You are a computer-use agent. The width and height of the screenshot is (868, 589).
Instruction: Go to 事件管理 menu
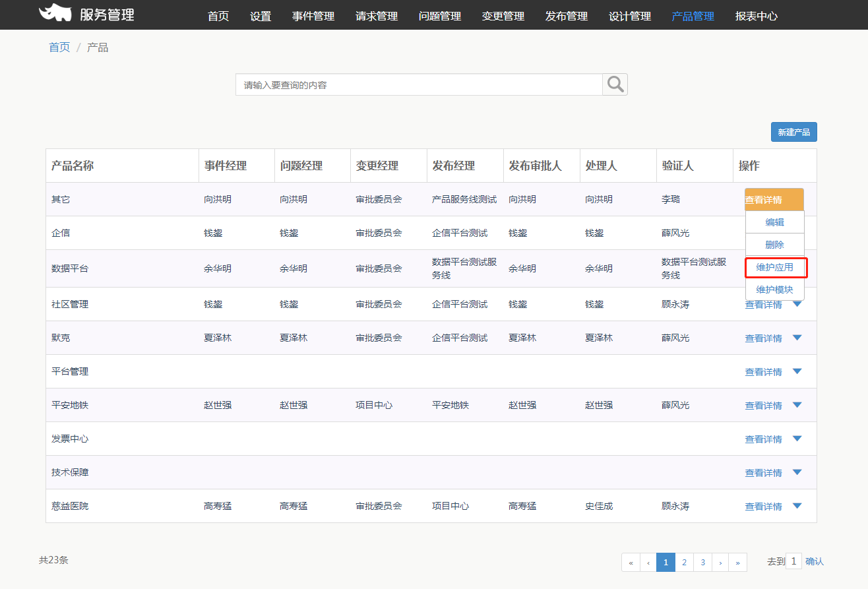click(313, 16)
